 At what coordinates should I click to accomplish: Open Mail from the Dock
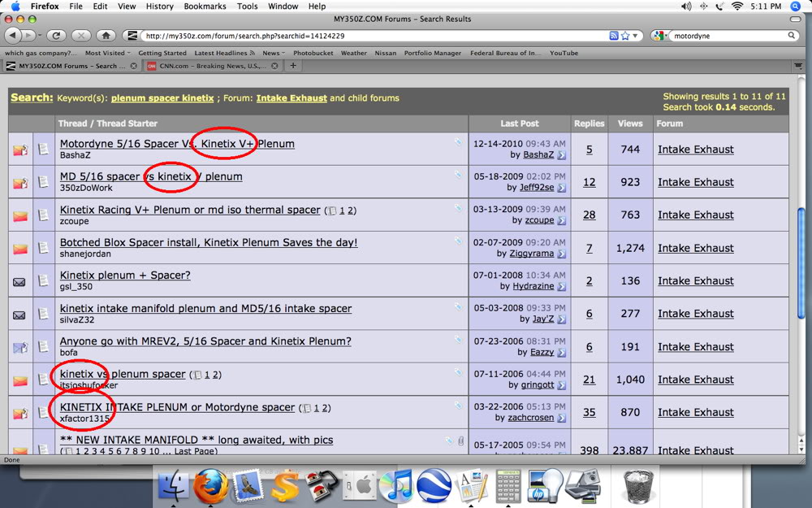click(248, 486)
